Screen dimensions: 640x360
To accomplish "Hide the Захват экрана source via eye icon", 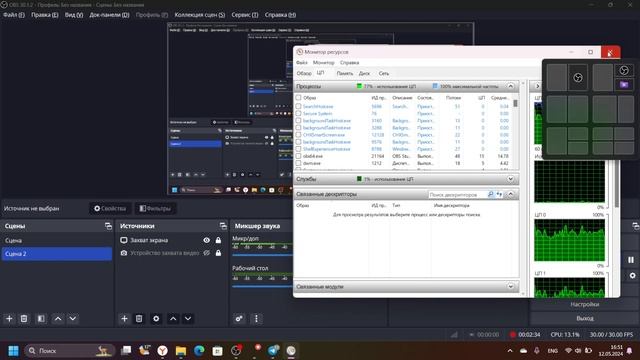I will pyautogui.click(x=207, y=240).
